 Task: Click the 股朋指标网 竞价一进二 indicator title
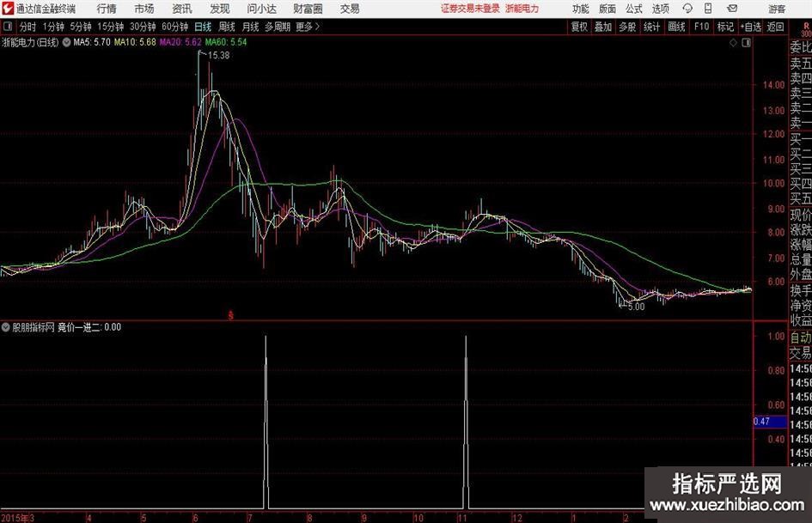pyautogui.click(x=66, y=327)
